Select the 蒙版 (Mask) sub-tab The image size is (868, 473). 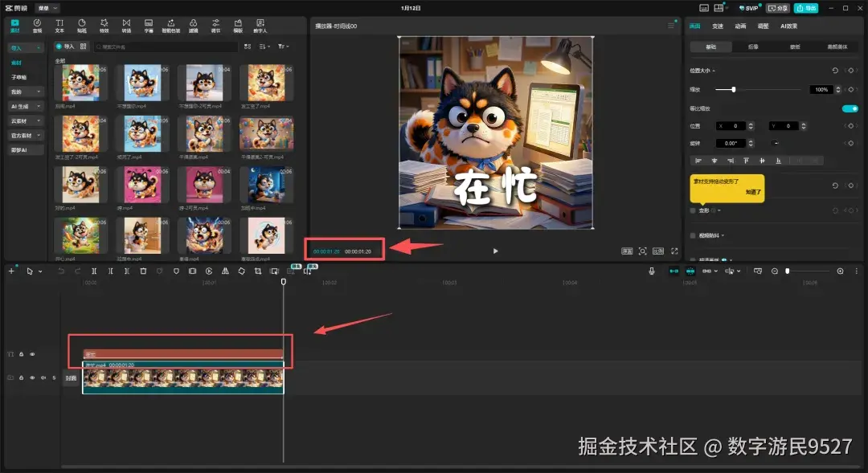[x=795, y=47]
